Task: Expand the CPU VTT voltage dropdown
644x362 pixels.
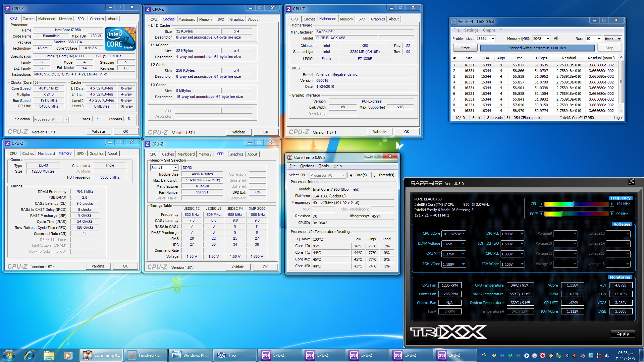Action: pos(463,254)
